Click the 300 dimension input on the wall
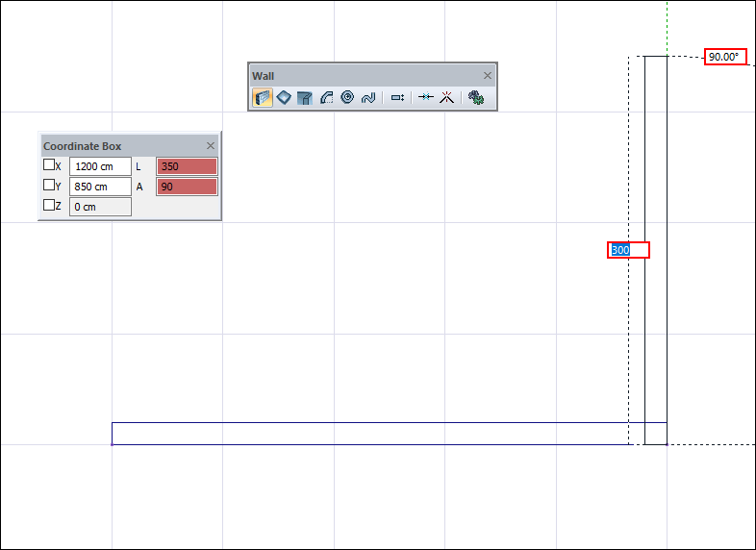756x550 pixels. 629,250
